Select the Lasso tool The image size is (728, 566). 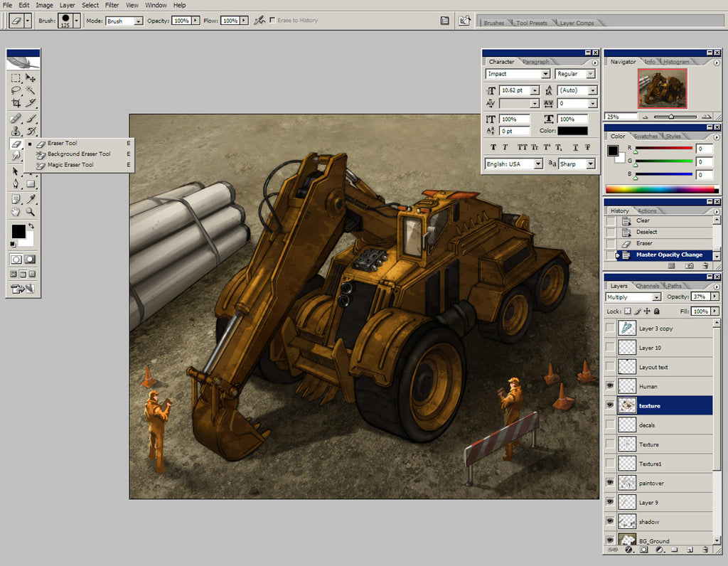tap(17, 89)
